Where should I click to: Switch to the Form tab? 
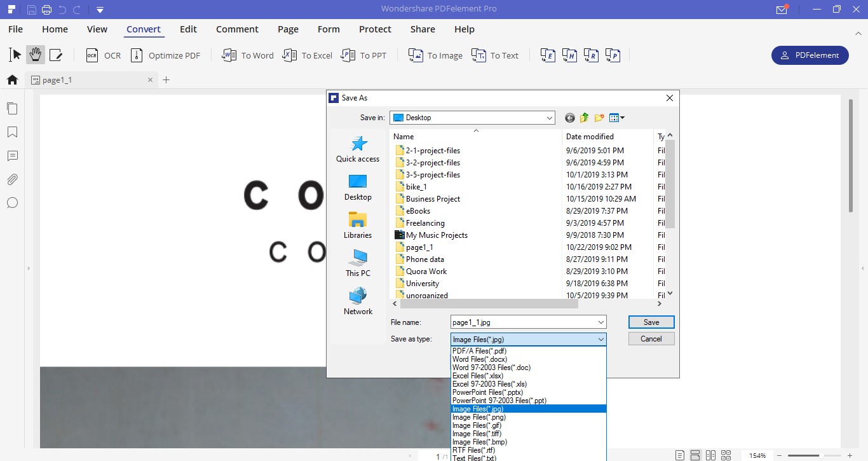coord(329,29)
